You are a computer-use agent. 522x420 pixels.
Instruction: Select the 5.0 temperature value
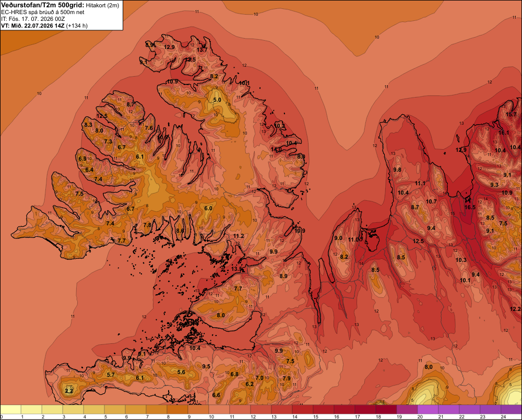(217, 100)
